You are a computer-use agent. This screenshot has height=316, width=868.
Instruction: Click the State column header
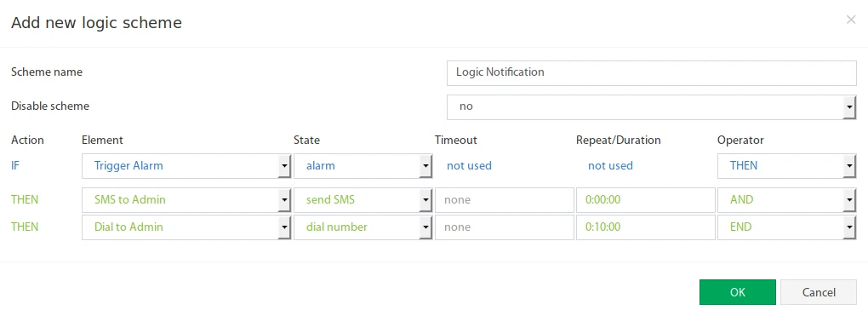point(306,141)
